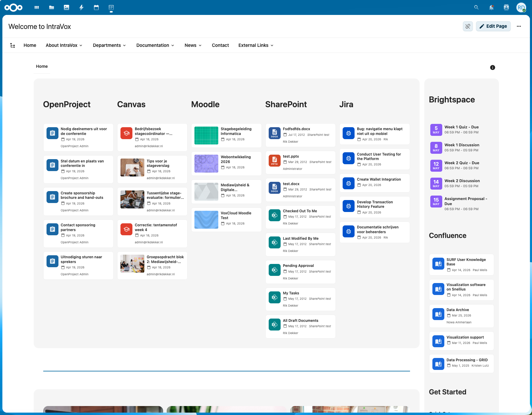Open Bug: navigatie menu klapt niet uit
This screenshot has width=532, height=415.
(x=375, y=134)
